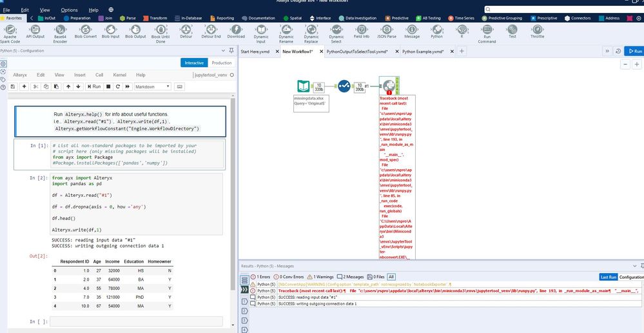Select the Base64 Encoder tool
Image resolution: width=644 pixels, height=333 pixels.
[x=61, y=34]
